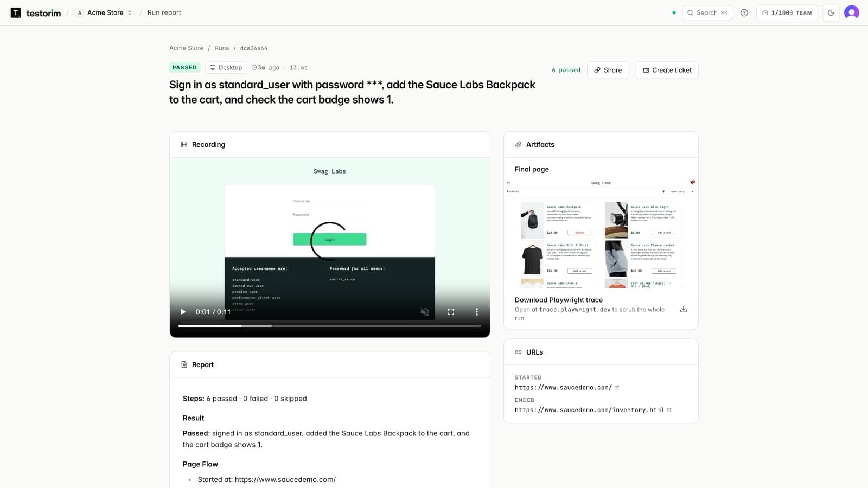The width and height of the screenshot is (868, 488).
Task: Click the clock icon beside 3m ago
Action: (x=254, y=68)
